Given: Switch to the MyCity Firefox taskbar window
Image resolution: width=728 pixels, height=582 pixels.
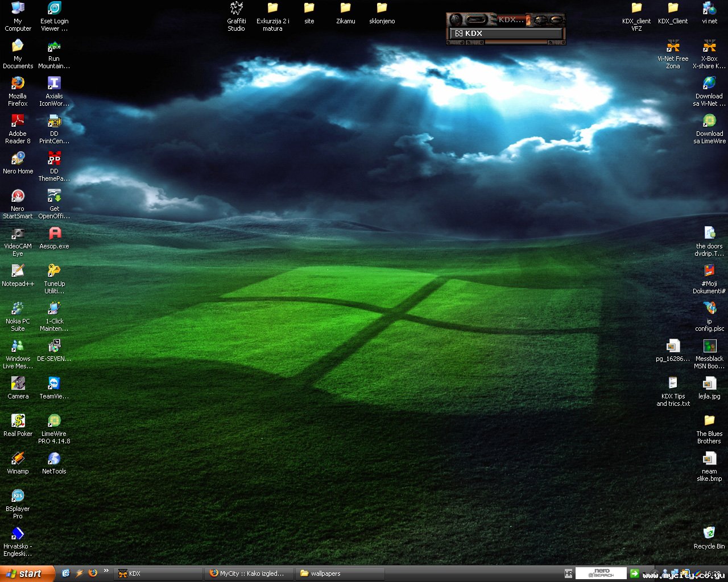Looking at the screenshot, I should click(x=250, y=573).
